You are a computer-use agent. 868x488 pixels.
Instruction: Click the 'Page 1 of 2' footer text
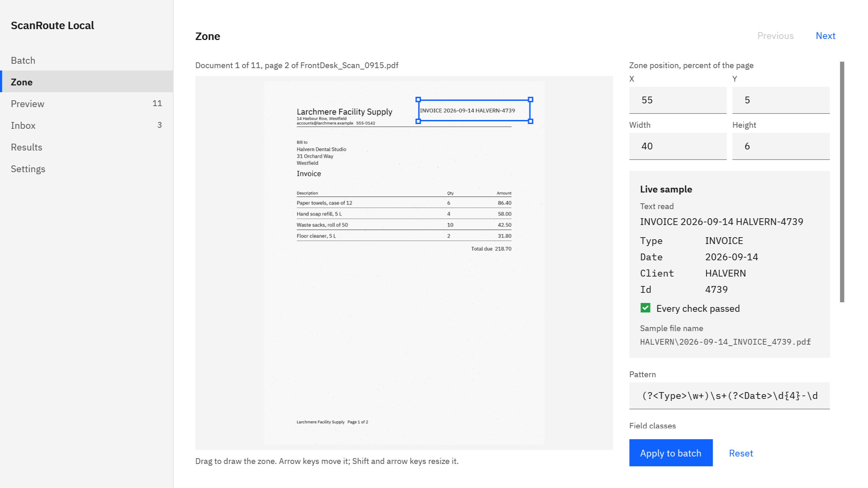(x=357, y=422)
